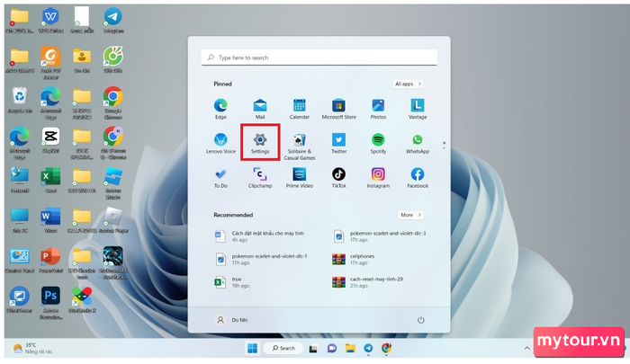Viewport: 630px width, 364px height.
Task: Open the Instagram pinned app
Action: pos(378,178)
